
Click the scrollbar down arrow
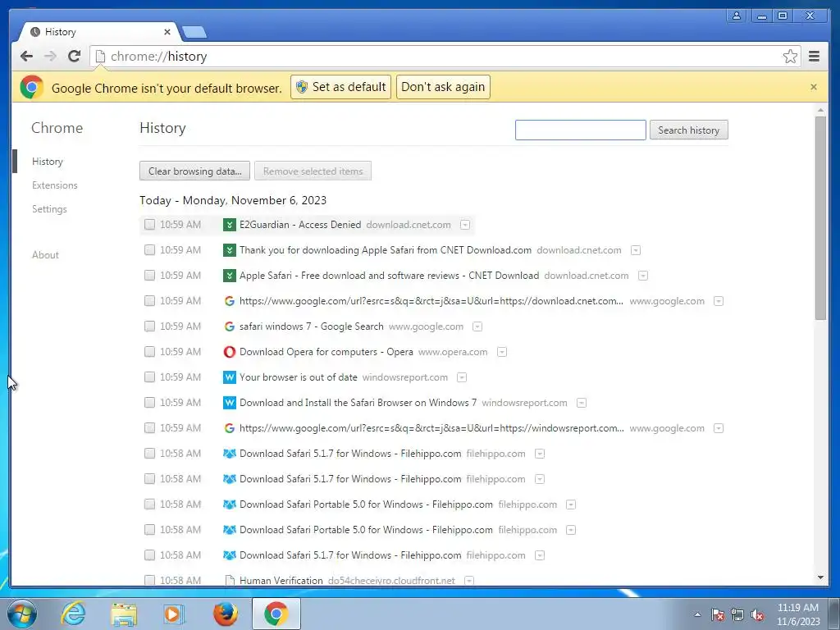(820, 577)
